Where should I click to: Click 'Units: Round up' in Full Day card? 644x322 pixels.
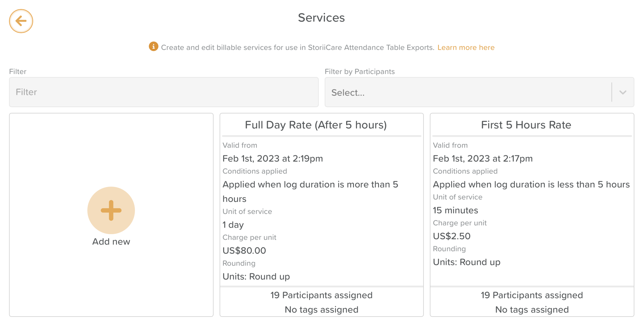[256, 277]
